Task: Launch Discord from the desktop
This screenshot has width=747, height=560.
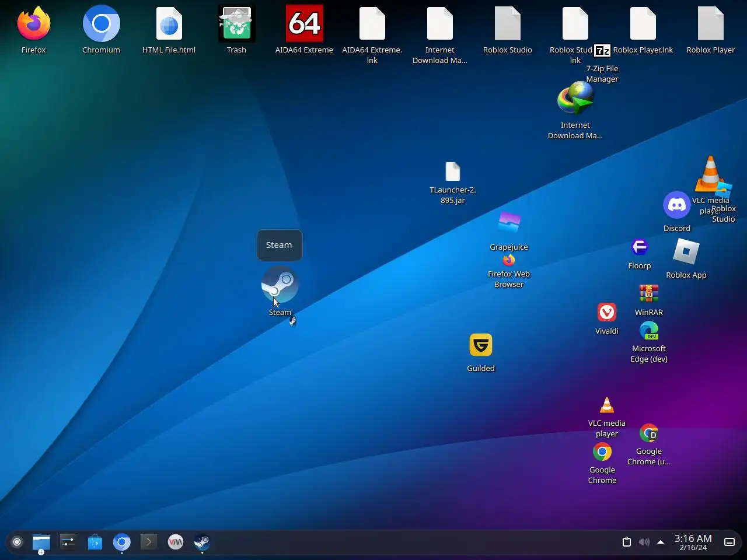Action: (x=677, y=205)
